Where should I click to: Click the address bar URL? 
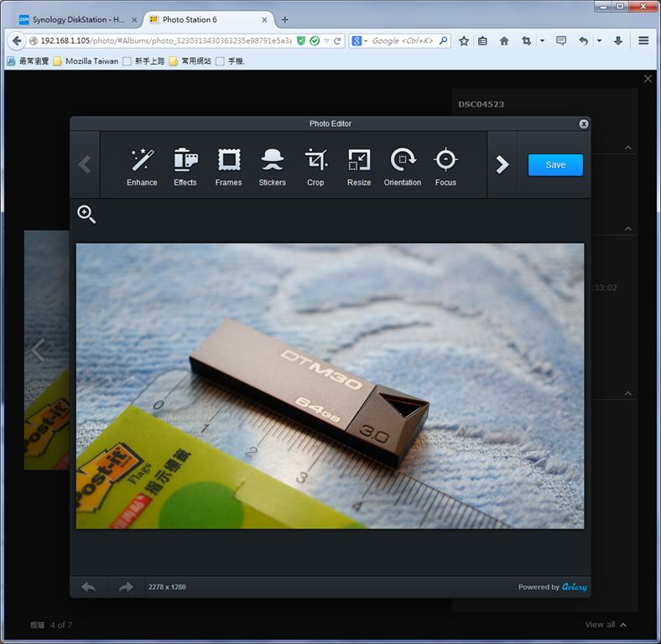(166, 41)
